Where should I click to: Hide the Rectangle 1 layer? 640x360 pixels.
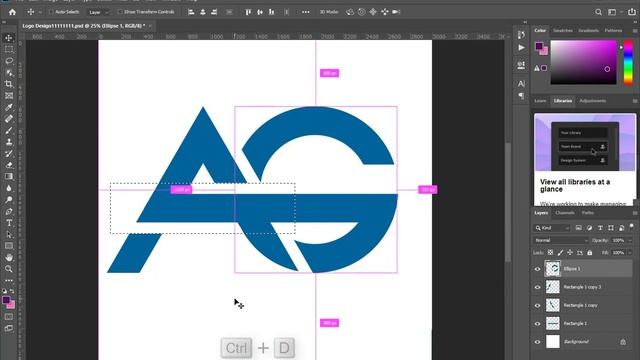[537, 324]
